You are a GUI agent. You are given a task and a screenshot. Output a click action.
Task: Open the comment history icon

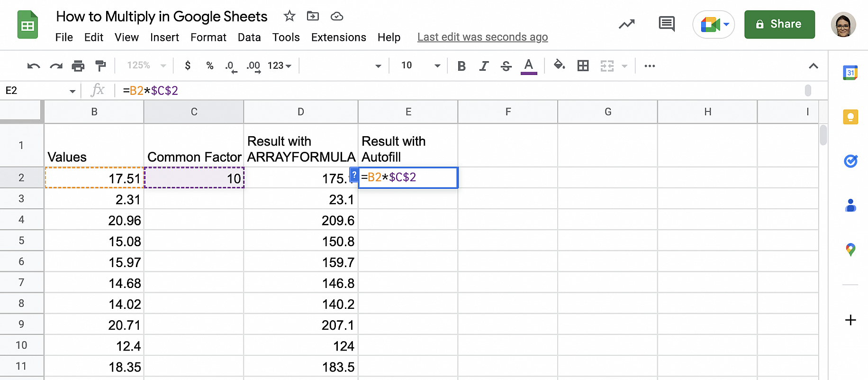(x=666, y=24)
